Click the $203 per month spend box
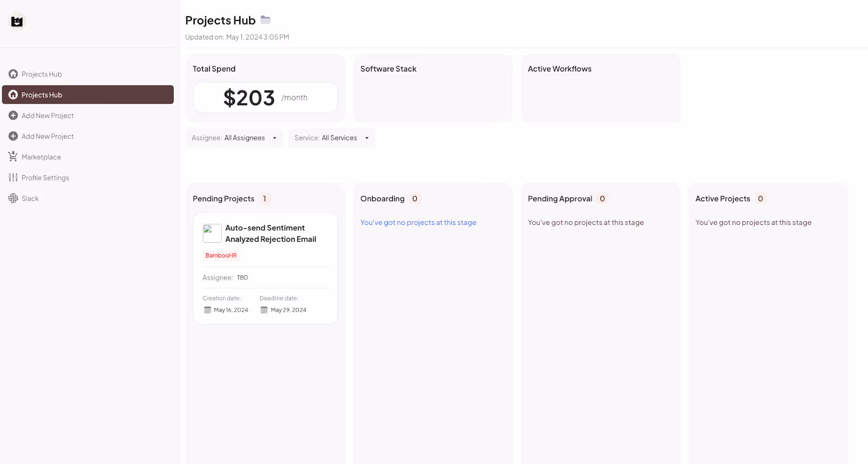 click(265, 98)
